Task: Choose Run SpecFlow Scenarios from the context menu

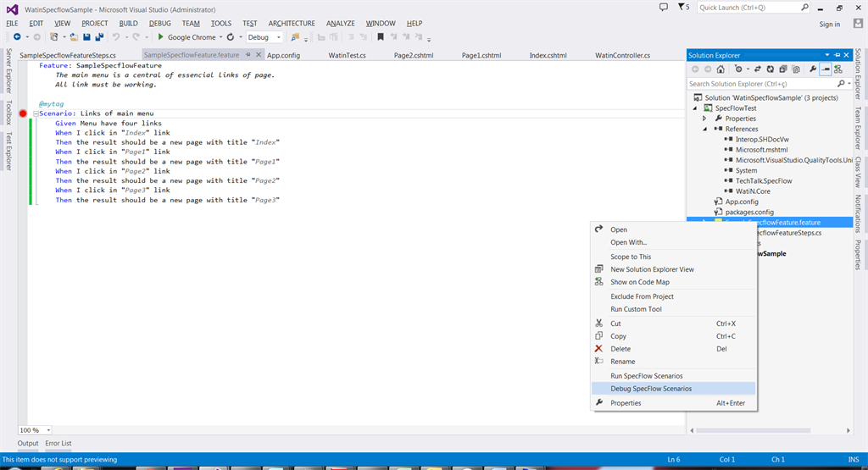Action: (x=673, y=376)
